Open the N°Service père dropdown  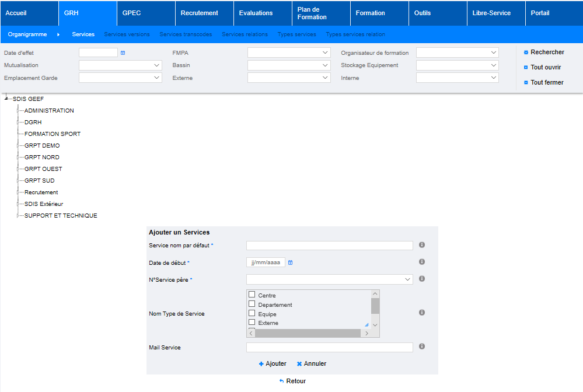click(330, 279)
